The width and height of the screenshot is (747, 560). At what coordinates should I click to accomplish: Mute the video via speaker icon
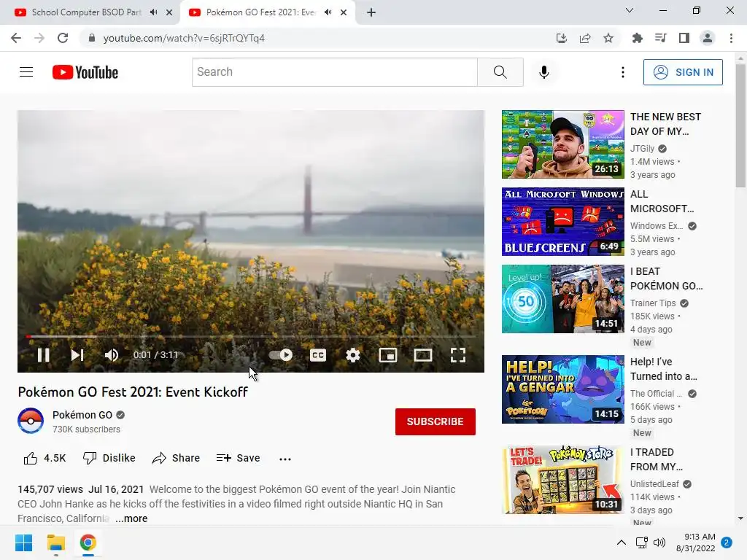[112, 355]
